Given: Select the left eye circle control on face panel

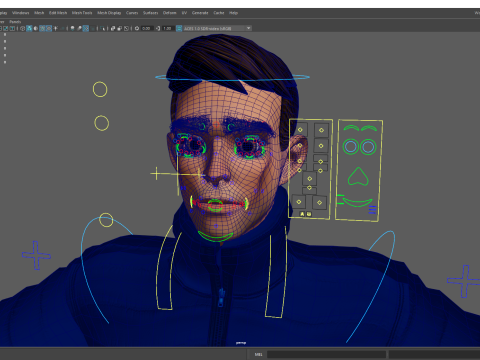Looking at the screenshot, I should (351, 147).
